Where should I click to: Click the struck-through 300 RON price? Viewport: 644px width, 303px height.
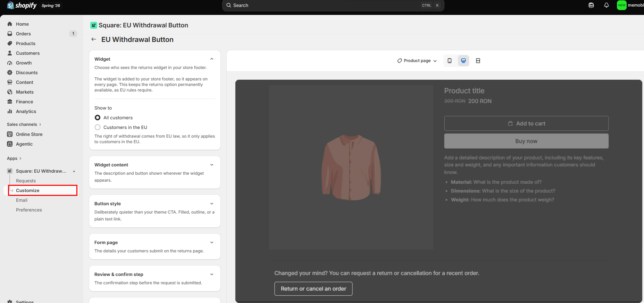(x=455, y=101)
